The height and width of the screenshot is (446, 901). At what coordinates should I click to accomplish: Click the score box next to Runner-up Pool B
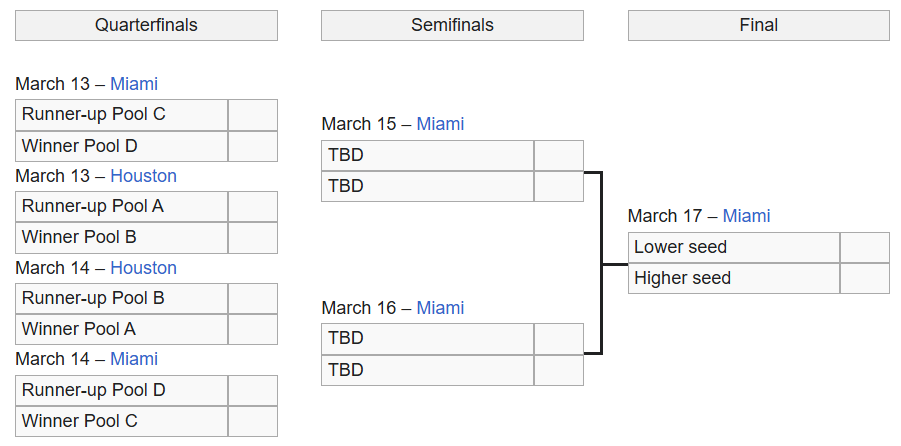252,298
